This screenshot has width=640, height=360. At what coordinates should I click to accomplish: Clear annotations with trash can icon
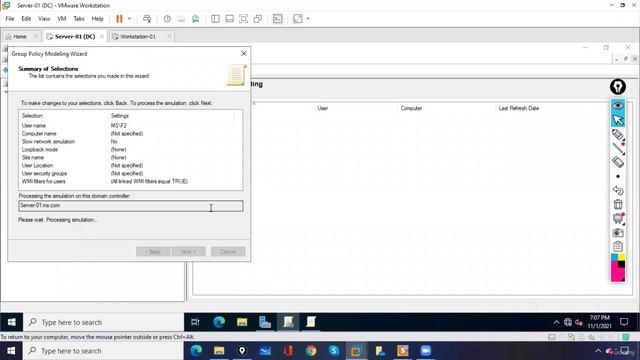[618, 204]
